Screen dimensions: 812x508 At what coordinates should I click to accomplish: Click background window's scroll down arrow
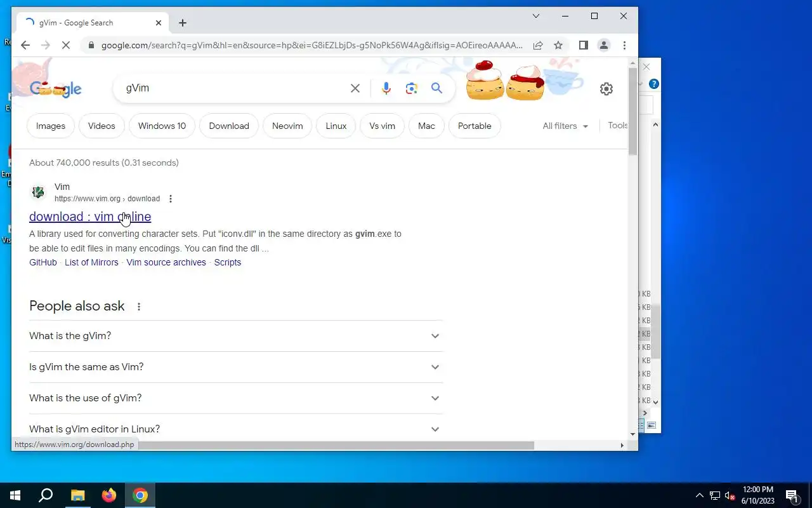(656, 401)
